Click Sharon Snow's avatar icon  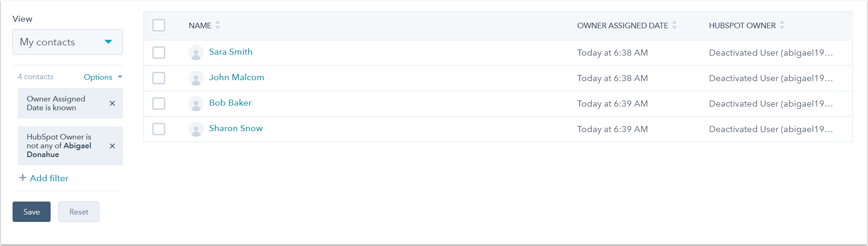point(196,129)
